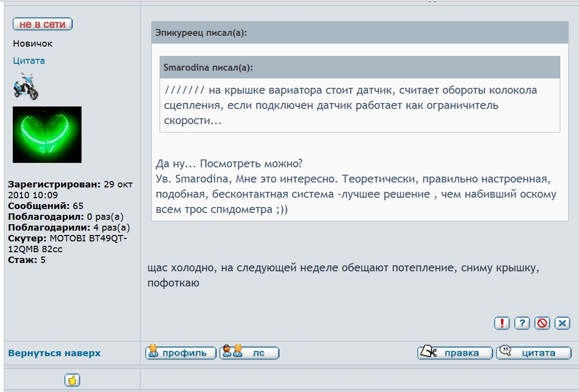579x392 pixels.
Task: Edit post using 'правка' button
Action: [455, 353]
